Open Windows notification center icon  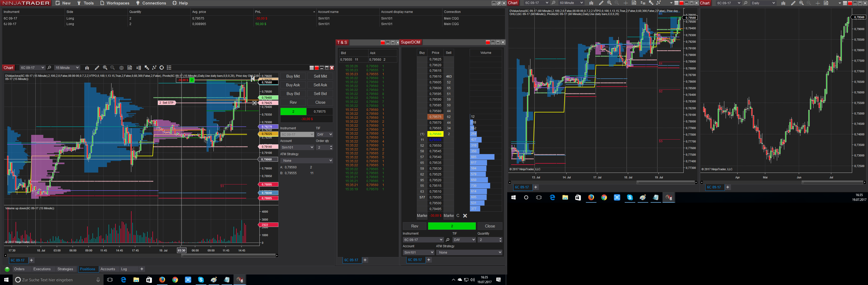499,280
